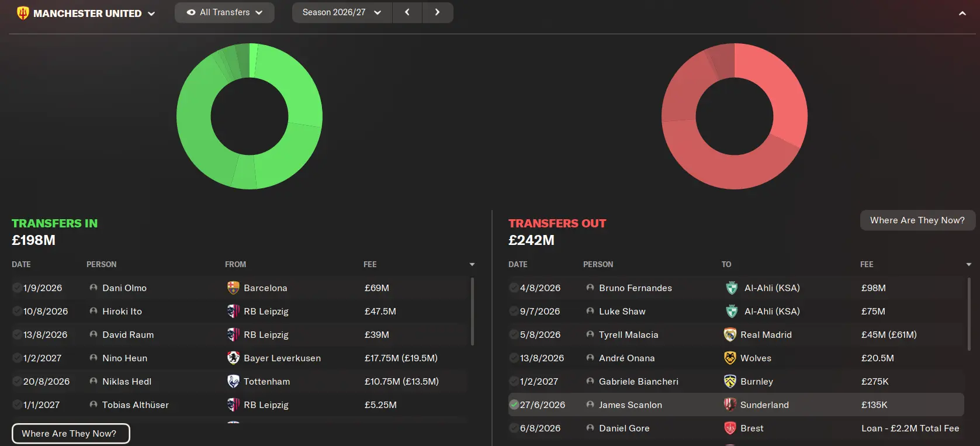The width and height of the screenshot is (980, 446).
Task: Open the Season 2026/27 dropdown
Action: (342, 12)
